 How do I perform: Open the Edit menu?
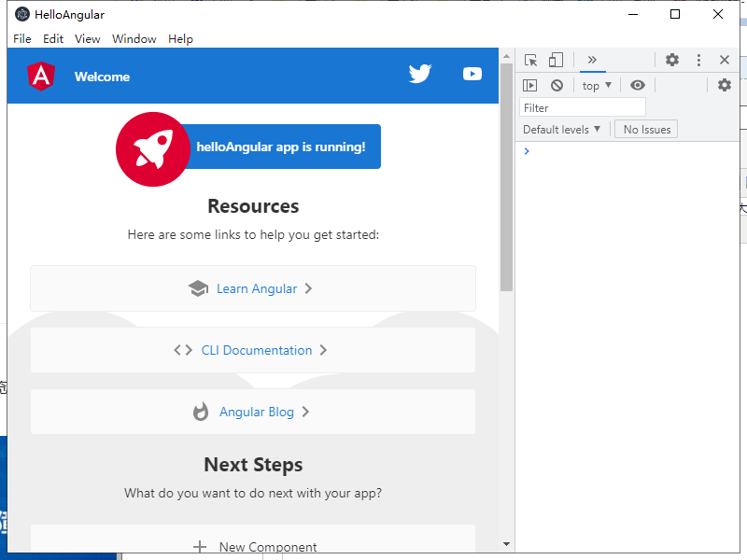point(53,39)
